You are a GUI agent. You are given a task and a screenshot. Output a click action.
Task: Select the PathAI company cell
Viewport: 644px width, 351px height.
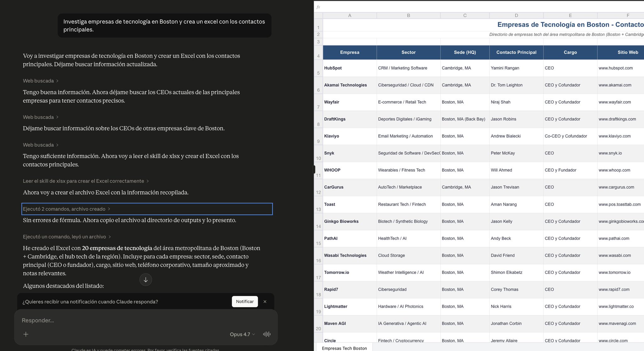tap(350, 238)
